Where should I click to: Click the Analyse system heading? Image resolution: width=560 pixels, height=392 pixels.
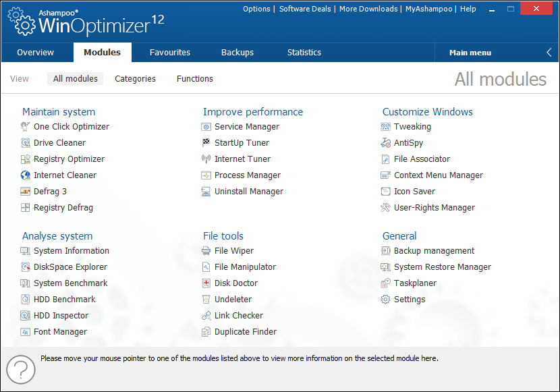click(57, 236)
